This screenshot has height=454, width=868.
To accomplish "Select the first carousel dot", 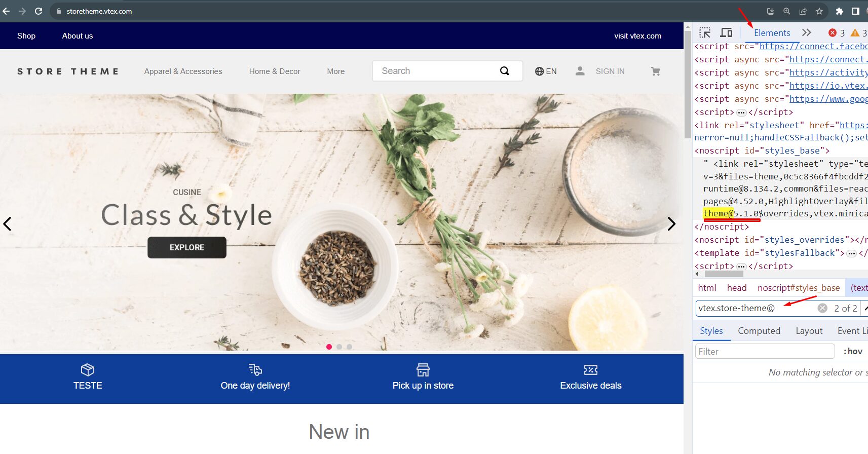I will (x=329, y=347).
